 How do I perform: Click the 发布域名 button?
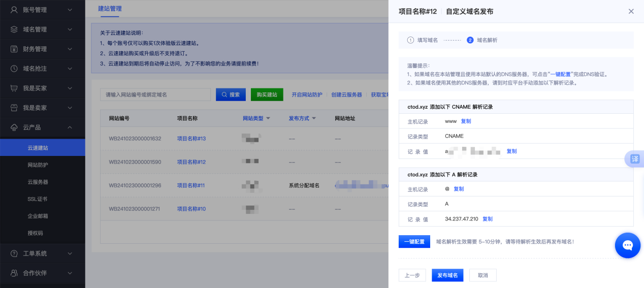click(447, 275)
